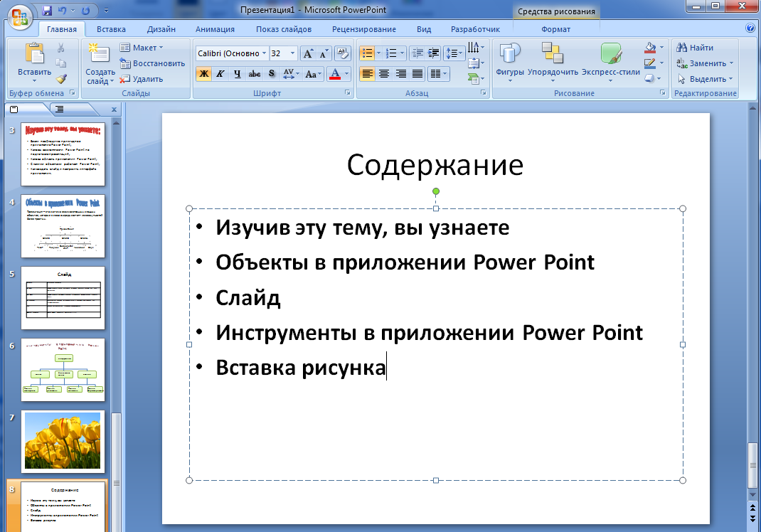Select slide 5 table thumbnail
Viewport: 761px width, 532px height.
(63, 297)
